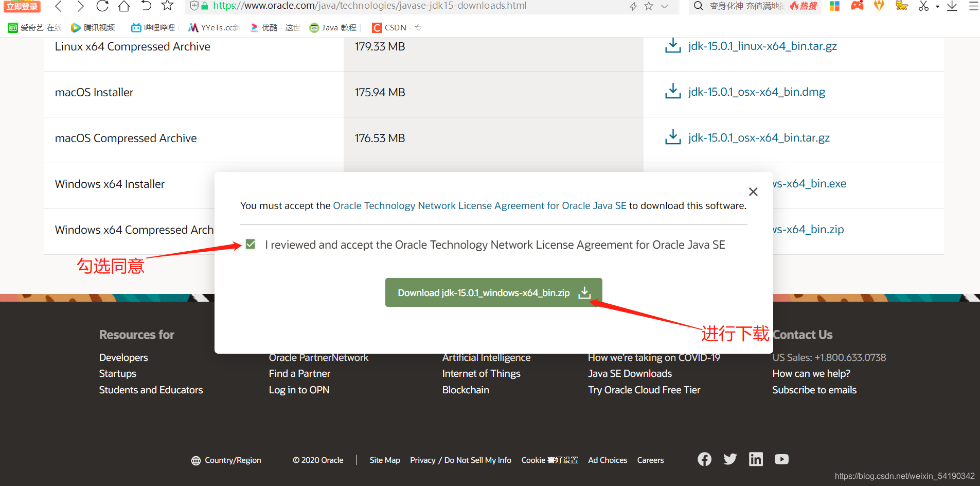Image resolution: width=980 pixels, height=486 pixels.
Task: Reload the page with the refresh icon
Action: point(102,6)
